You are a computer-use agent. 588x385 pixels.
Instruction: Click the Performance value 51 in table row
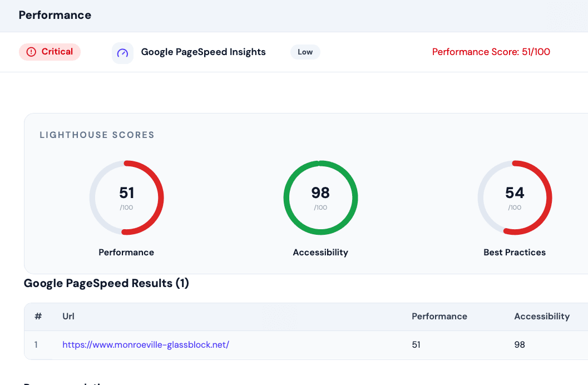click(416, 344)
